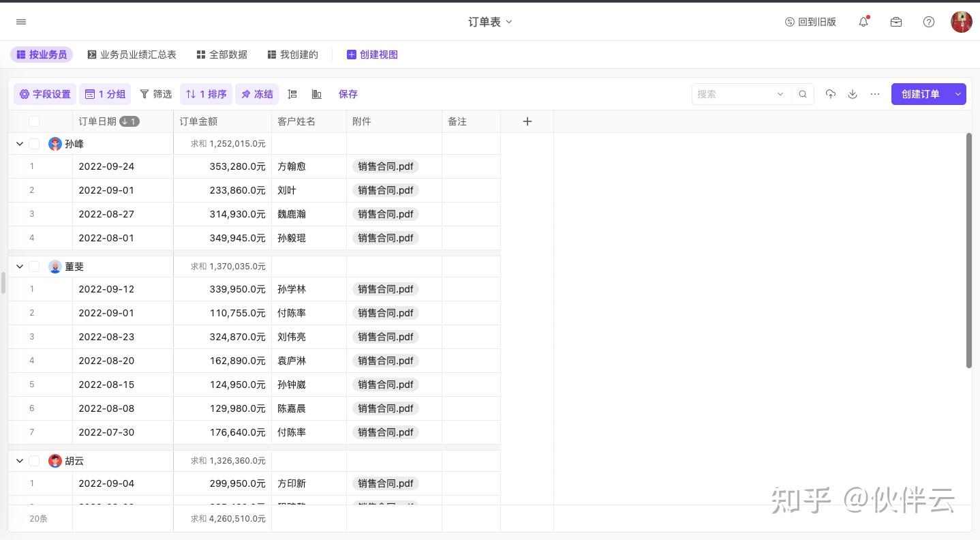The height and width of the screenshot is (540, 980).
Task: Click the 备注 column header
Action: coord(471,121)
